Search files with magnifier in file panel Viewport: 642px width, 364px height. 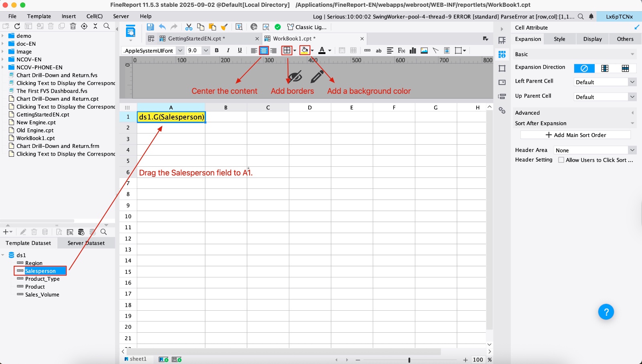(107, 26)
